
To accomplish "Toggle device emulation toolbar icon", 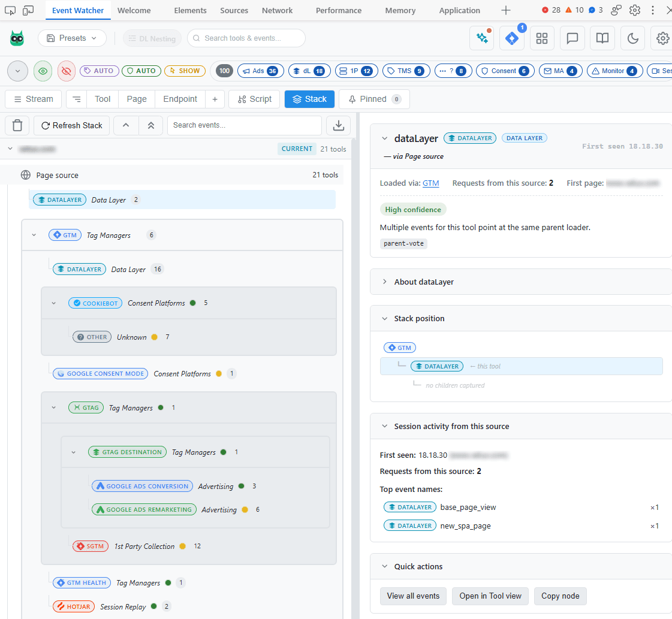I will pyautogui.click(x=28, y=10).
